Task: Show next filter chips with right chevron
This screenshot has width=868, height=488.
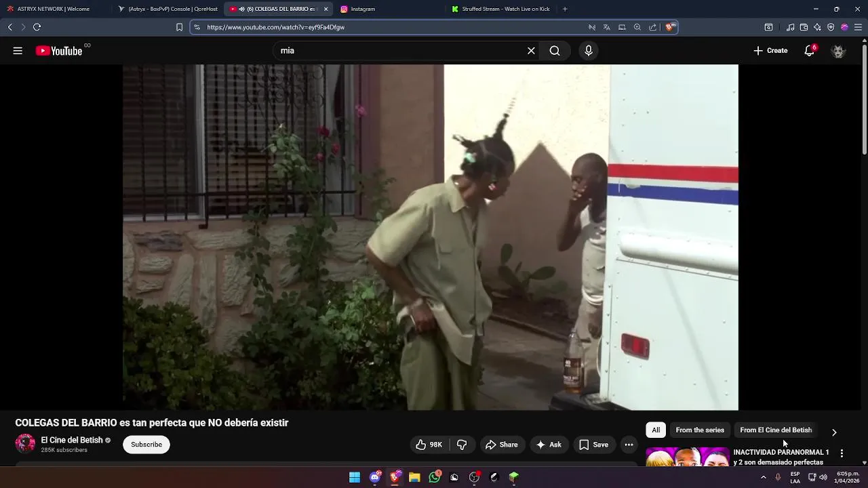Action: click(834, 432)
